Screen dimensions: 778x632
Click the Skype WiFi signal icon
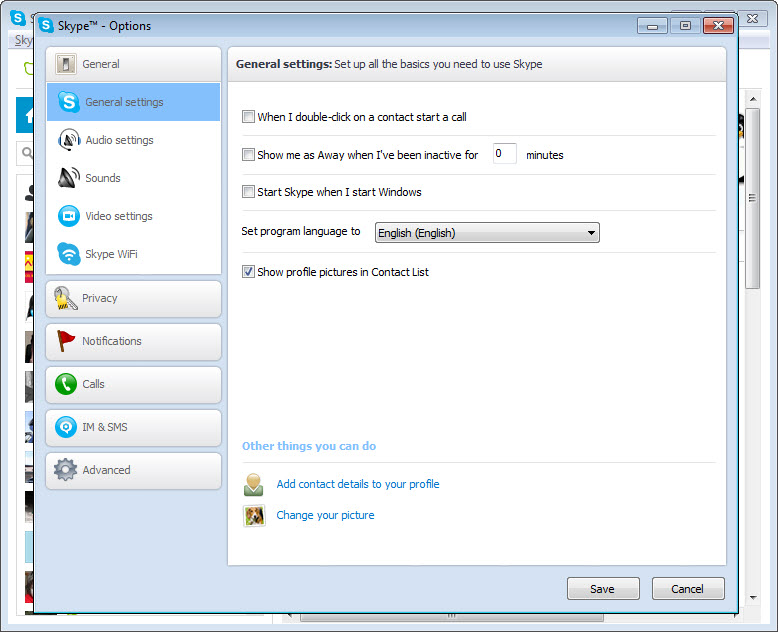tap(68, 254)
